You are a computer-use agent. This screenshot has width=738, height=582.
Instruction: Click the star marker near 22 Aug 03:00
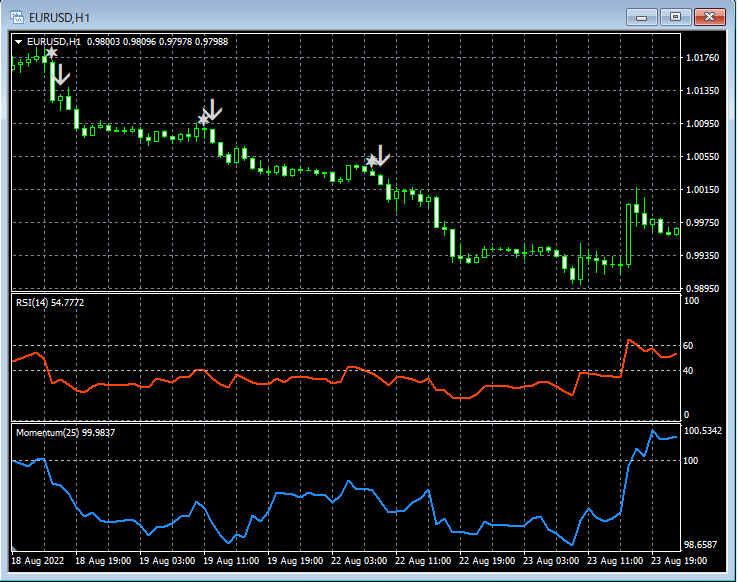click(372, 161)
